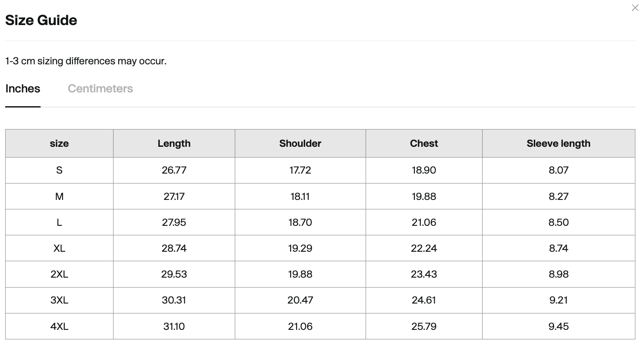Click the Length column header
The image size is (644, 348).
tap(174, 143)
